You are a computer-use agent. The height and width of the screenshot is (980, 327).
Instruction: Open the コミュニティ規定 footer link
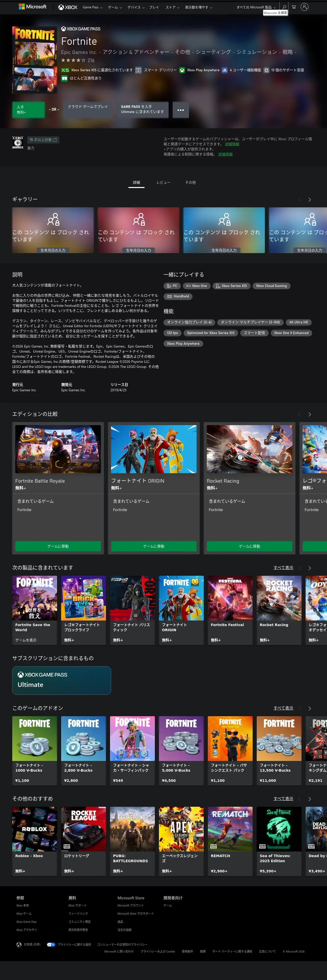pos(79,922)
